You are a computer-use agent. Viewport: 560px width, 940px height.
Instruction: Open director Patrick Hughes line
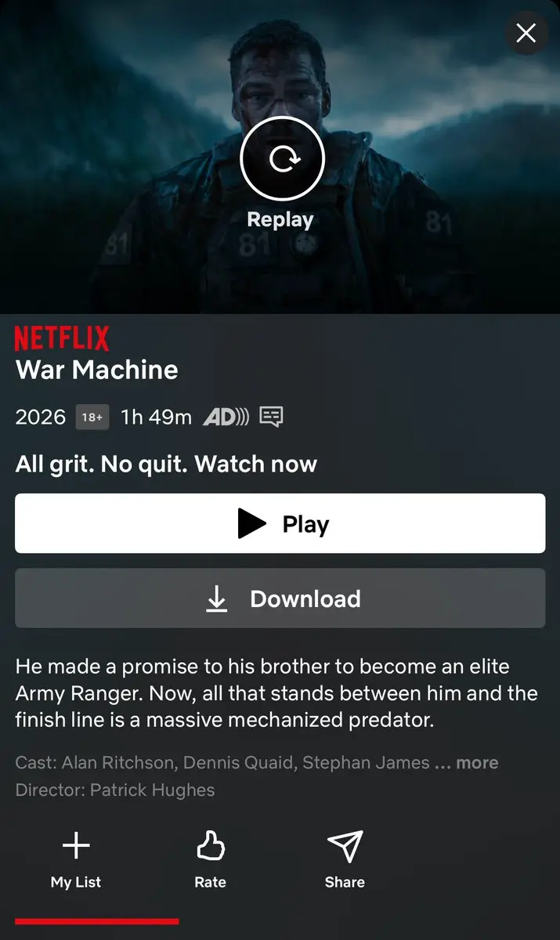tap(115, 790)
